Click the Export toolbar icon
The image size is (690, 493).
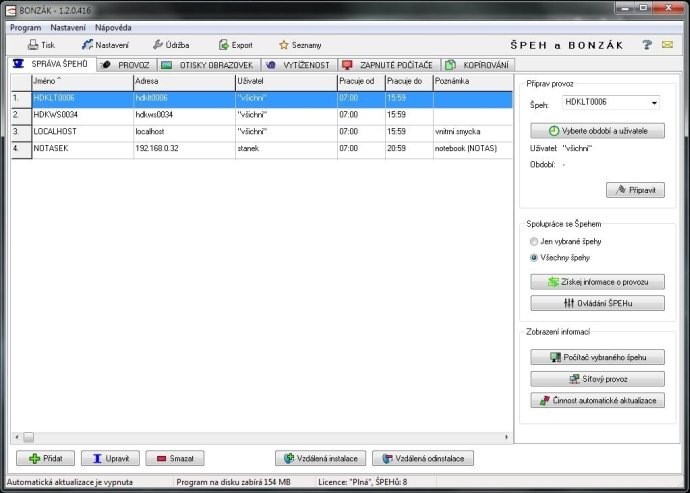tap(224, 44)
